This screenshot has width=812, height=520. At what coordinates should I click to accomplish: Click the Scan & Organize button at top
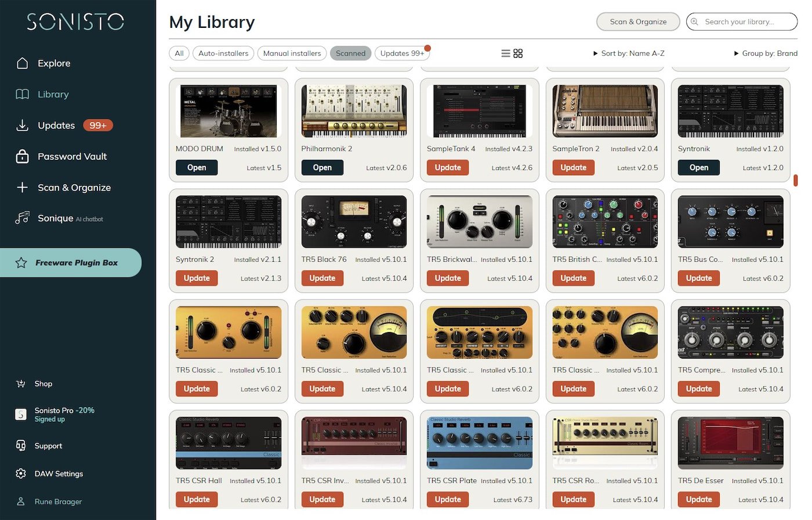638,21
